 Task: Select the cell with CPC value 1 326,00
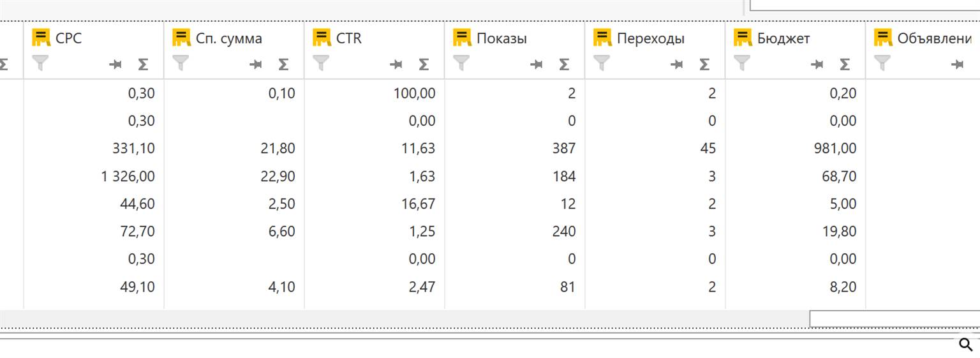coord(128,176)
